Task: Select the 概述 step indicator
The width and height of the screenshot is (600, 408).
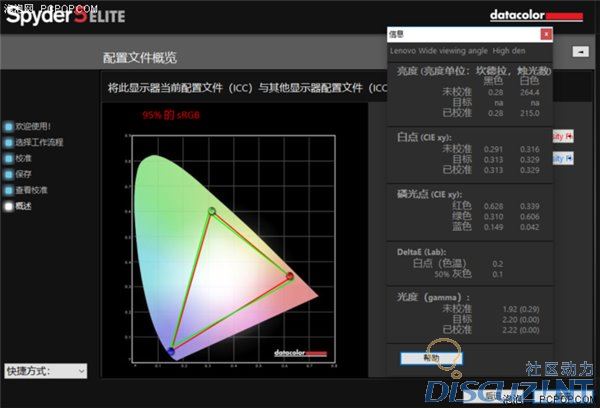Action: pyautogui.click(x=9, y=205)
